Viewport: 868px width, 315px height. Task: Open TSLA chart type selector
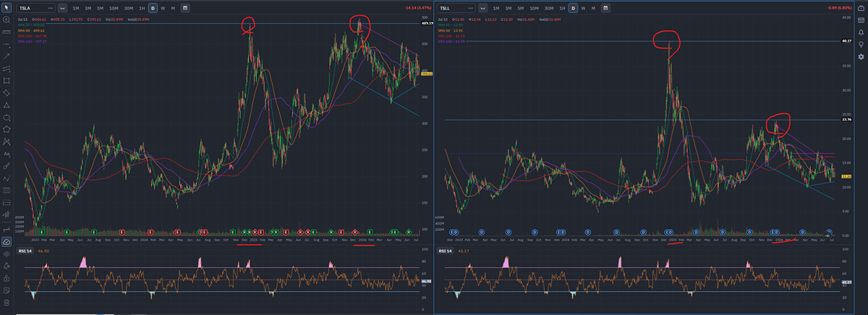(63, 8)
